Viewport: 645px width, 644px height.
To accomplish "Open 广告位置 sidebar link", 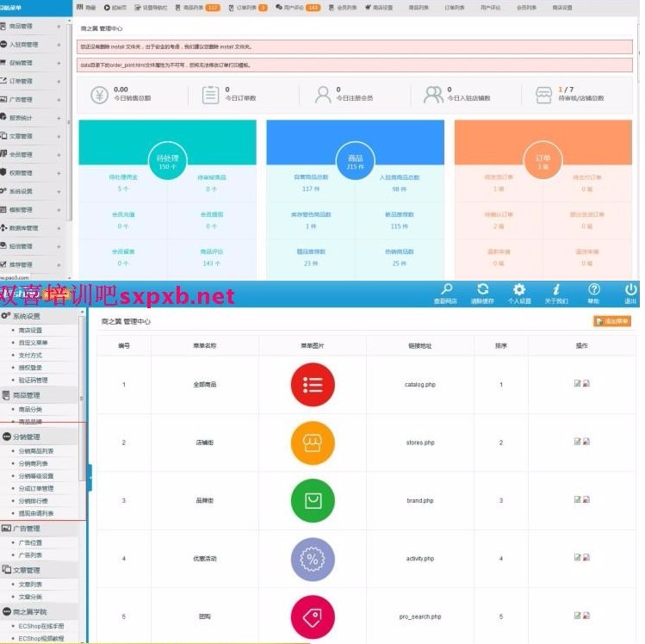I will click(30, 542).
